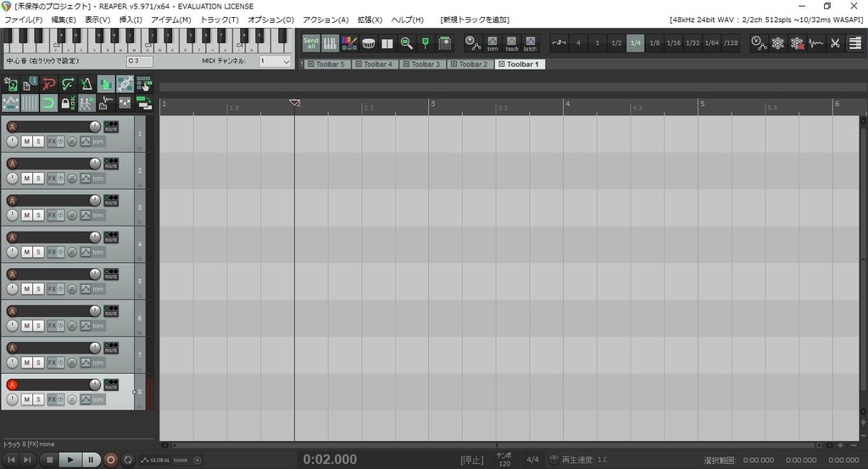868x469 pixels.
Task: Switch to Toolbar 3 tab
Action: tap(421, 64)
